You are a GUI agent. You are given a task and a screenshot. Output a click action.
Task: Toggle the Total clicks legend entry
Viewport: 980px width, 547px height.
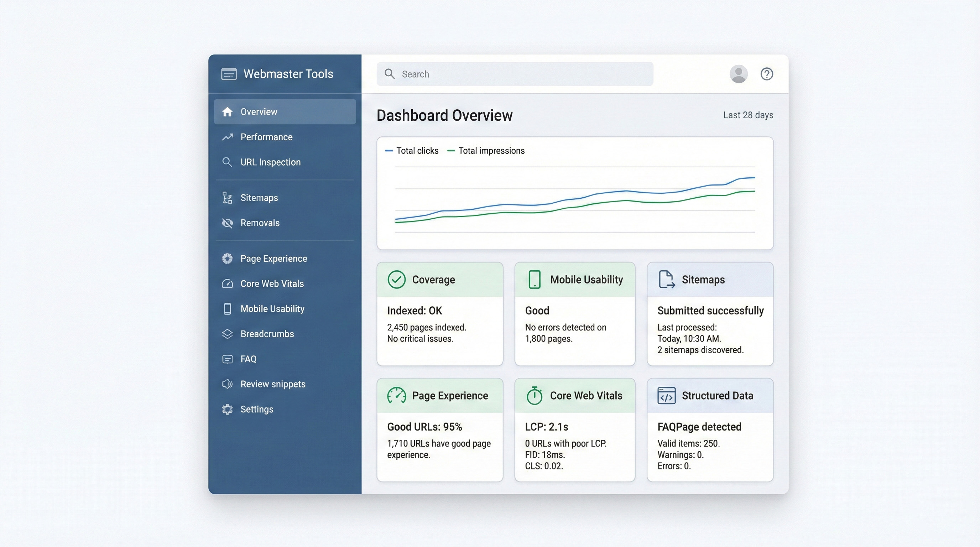point(412,151)
